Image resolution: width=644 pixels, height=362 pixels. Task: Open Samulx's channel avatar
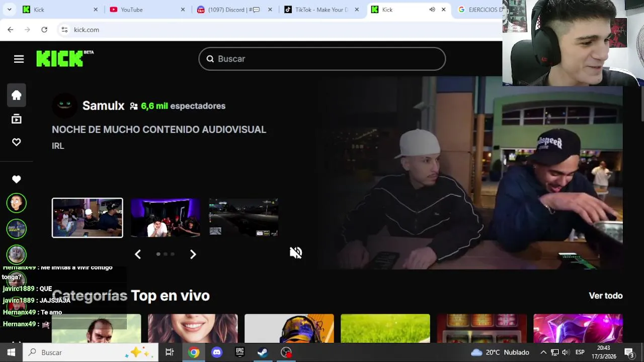click(64, 105)
